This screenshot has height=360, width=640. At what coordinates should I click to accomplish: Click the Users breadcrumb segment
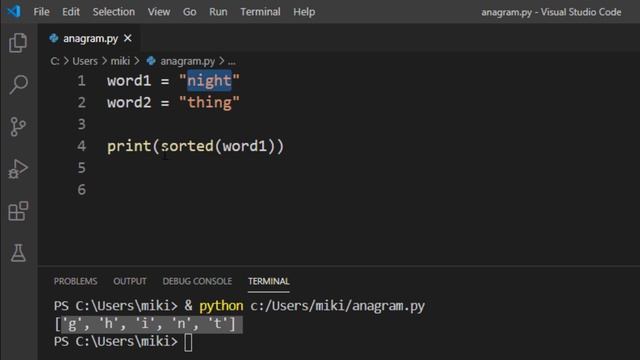coord(85,61)
